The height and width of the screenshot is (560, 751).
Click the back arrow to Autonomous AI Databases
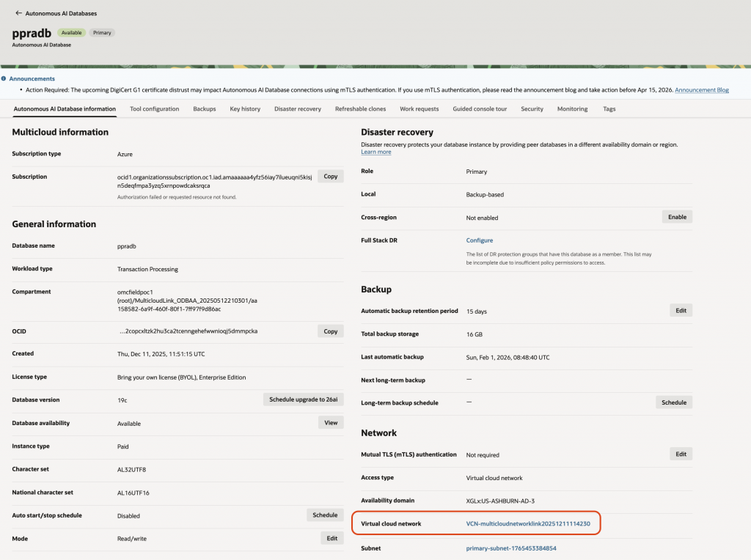tap(18, 13)
